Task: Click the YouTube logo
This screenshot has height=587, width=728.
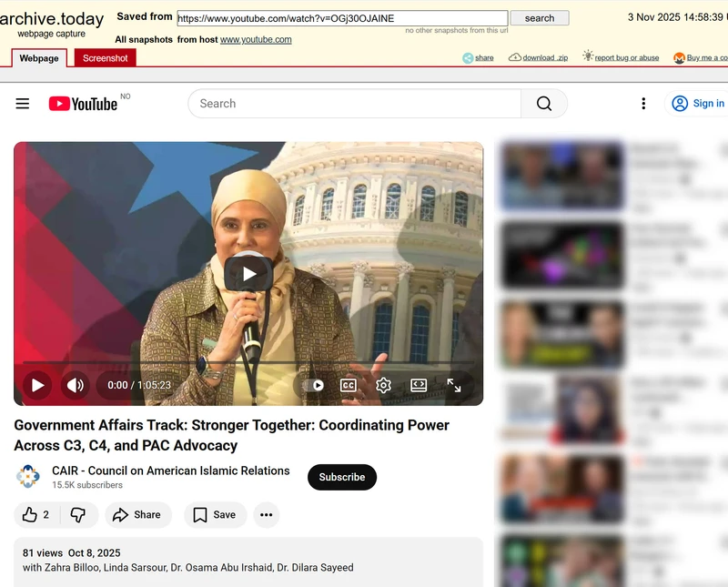Action: coord(83,104)
